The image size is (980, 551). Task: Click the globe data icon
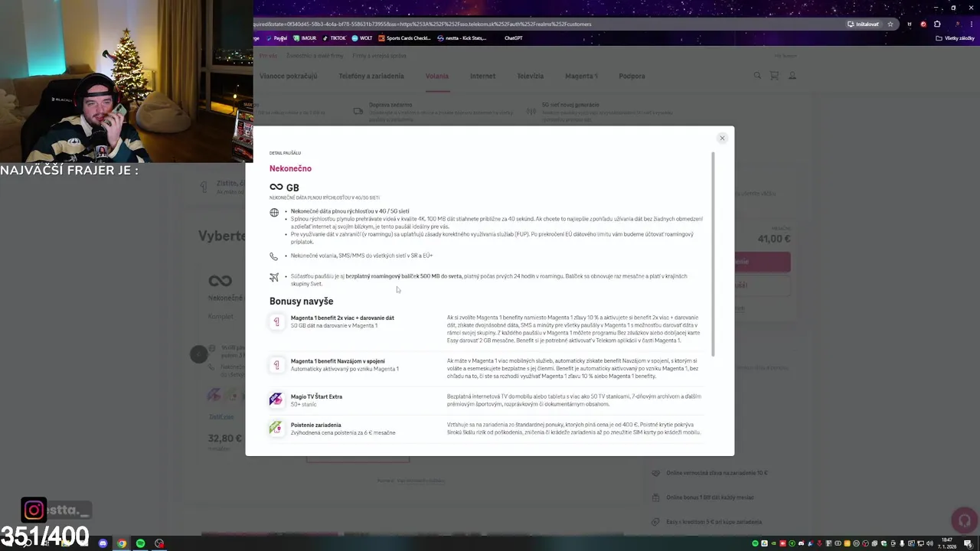(274, 213)
